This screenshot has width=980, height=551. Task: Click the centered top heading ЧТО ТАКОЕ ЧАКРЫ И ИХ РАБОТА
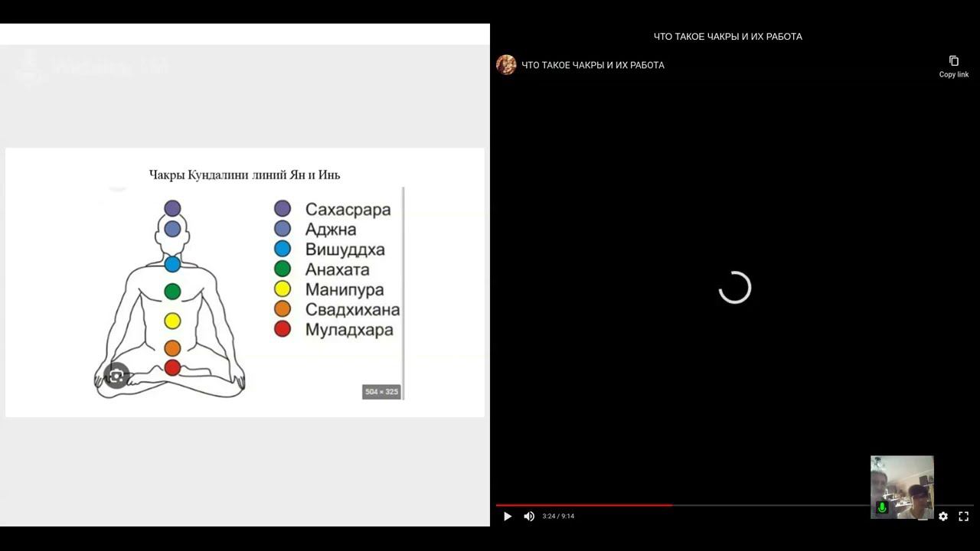coord(728,37)
